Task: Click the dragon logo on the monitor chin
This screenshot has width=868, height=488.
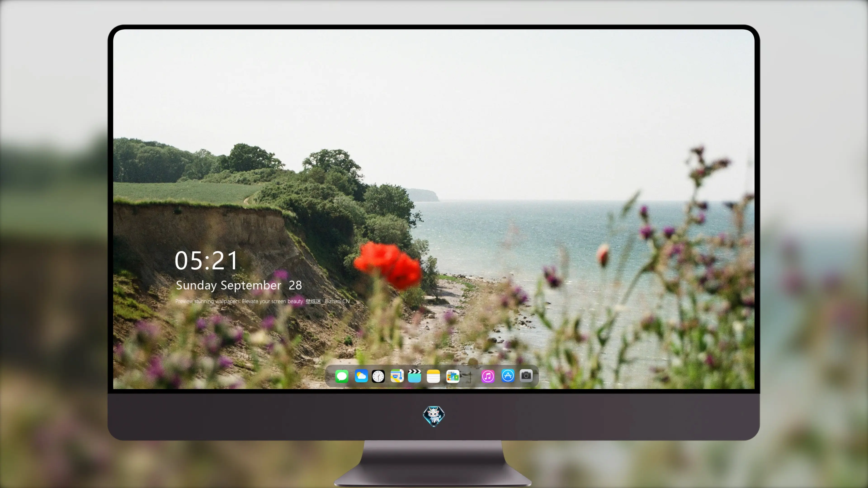Action: pos(434,416)
